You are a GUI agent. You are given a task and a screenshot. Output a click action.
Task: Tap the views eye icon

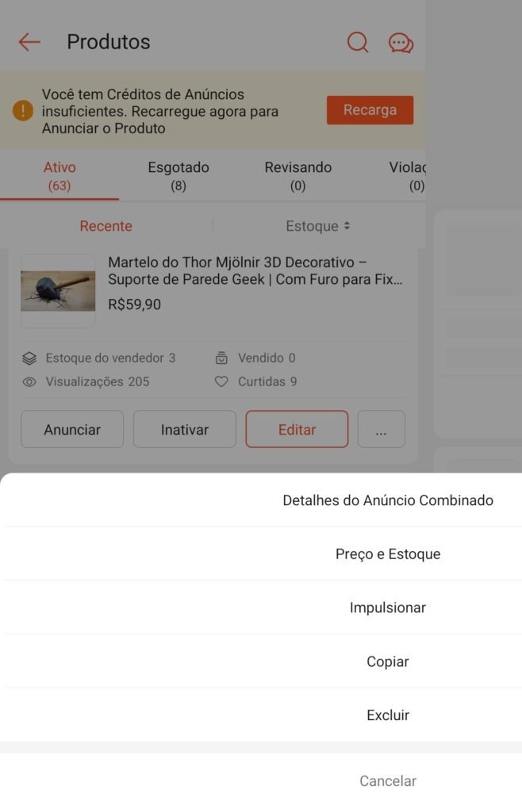(29, 382)
